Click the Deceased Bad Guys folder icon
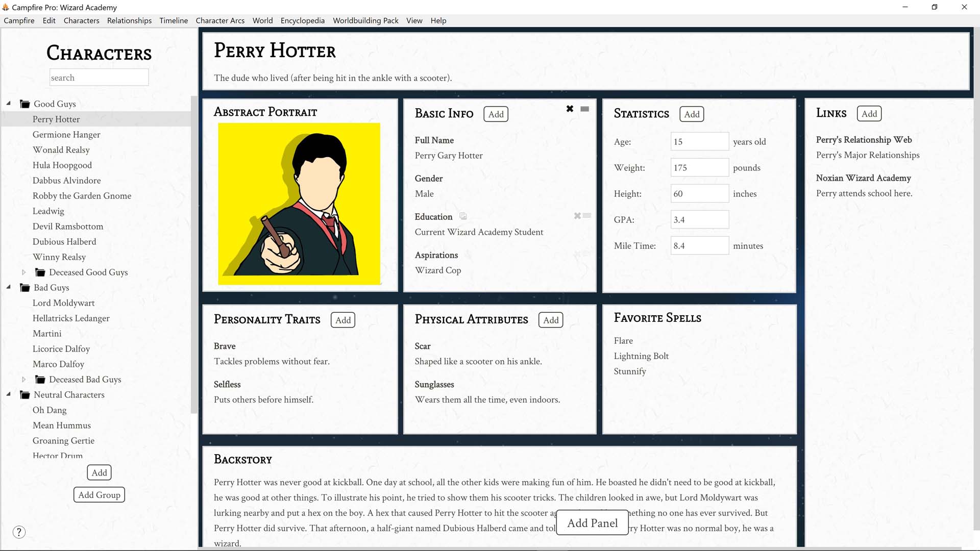980x551 pixels. click(40, 380)
